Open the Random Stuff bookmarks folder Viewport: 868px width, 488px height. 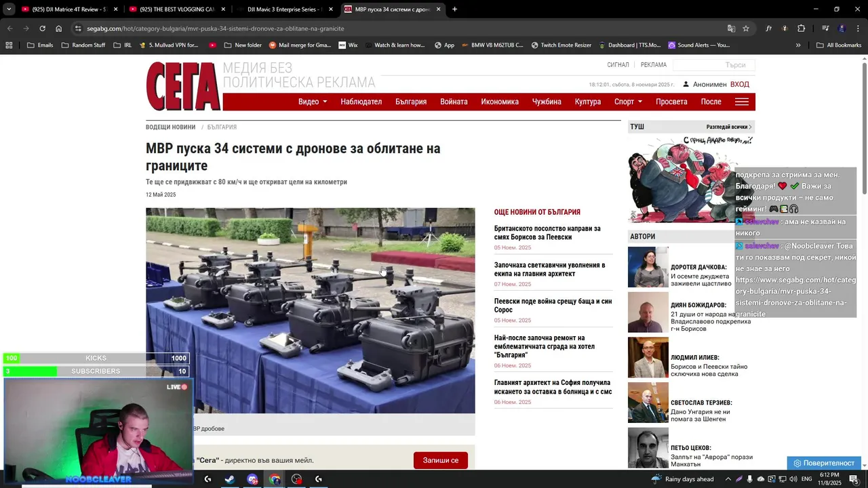tap(83, 45)
